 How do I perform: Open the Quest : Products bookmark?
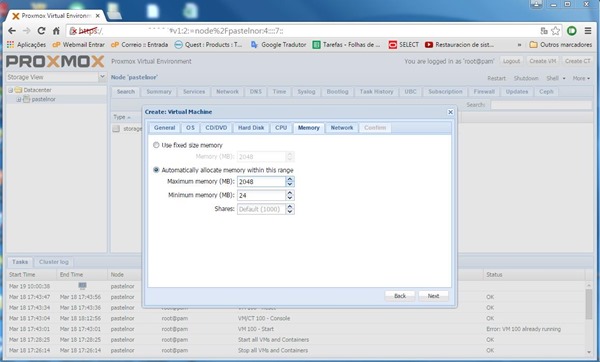(209, 45)
